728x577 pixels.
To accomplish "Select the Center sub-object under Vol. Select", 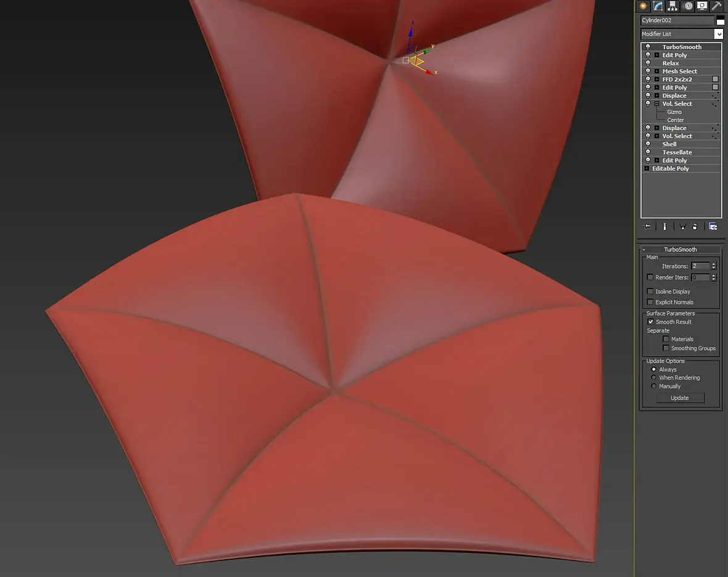I will pos(676,120).
